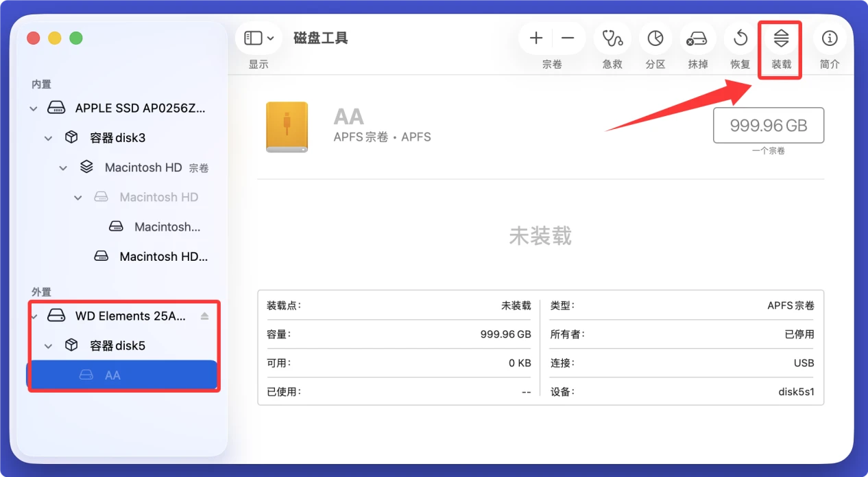868x477 pixels.
Task: Run 急救 First Aid on the volume
Action: [x=612, y=38]
